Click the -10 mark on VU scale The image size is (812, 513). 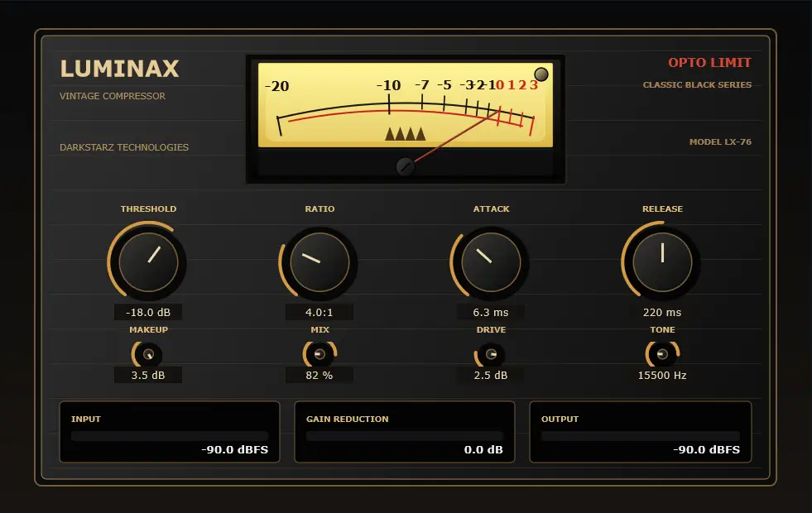[388, 85]
